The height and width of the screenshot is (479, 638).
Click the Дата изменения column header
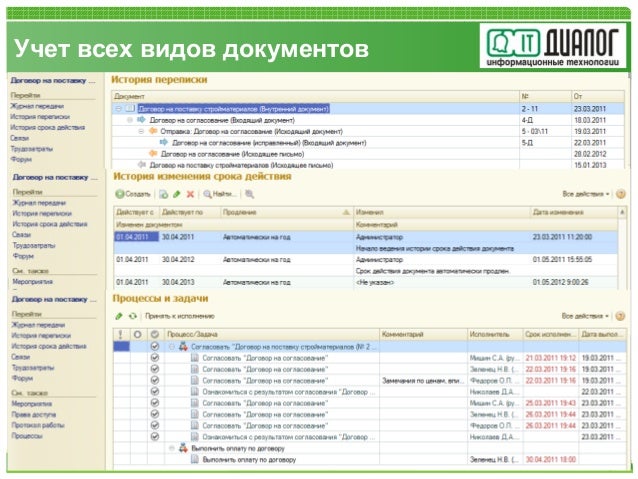click(x=573, y=212)
